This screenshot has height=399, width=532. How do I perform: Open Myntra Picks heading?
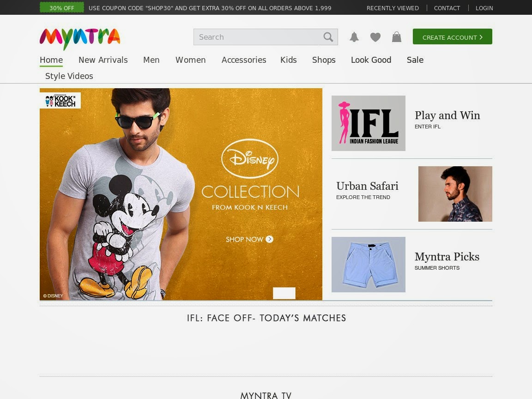(x=447, y=257)
